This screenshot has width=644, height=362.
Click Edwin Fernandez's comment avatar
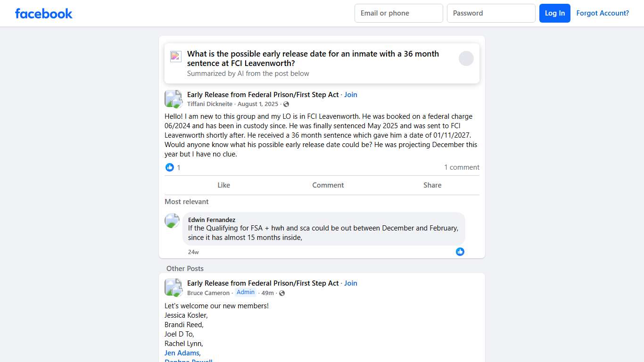pos(172,221)
